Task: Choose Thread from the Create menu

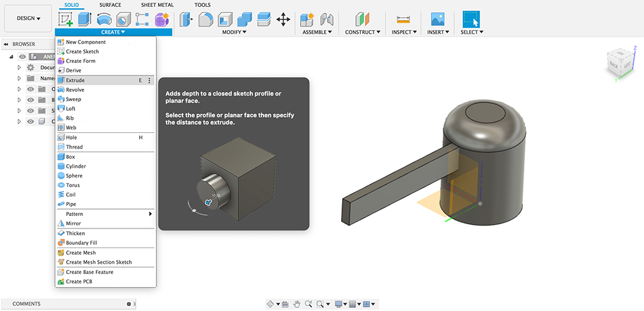Action: pos(105,147)
